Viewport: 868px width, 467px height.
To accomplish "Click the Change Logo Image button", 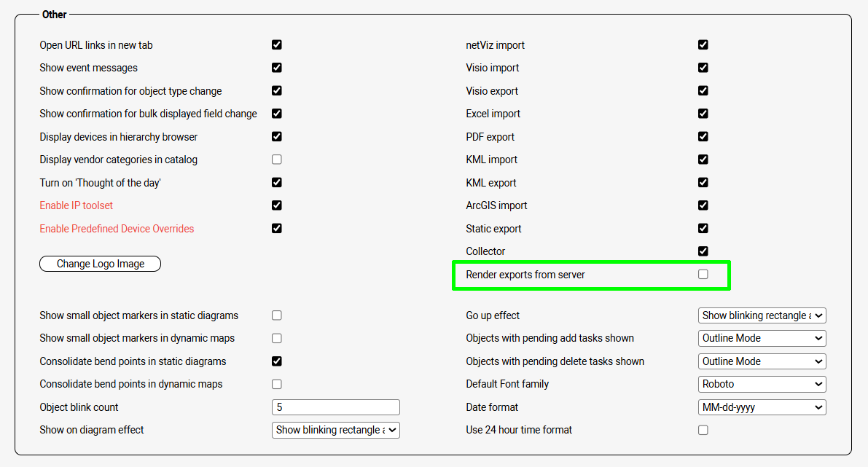I will pyautogui.click(x=100, y=264).
